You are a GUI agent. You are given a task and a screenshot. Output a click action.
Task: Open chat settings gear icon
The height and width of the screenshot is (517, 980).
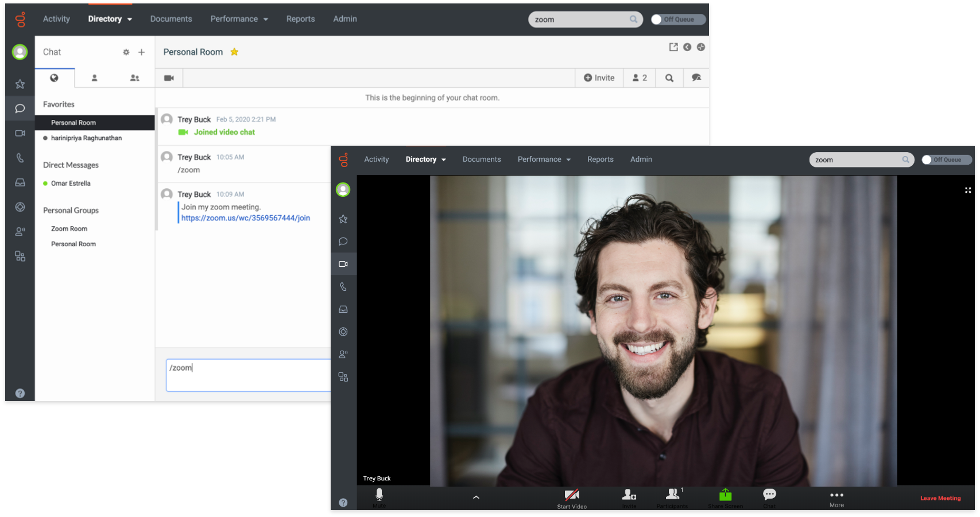[126, 52]
